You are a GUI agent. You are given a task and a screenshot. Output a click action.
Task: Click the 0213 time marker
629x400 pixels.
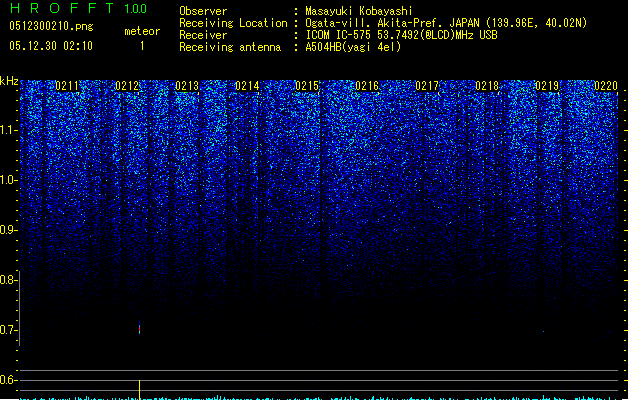[x=187, y=86]
